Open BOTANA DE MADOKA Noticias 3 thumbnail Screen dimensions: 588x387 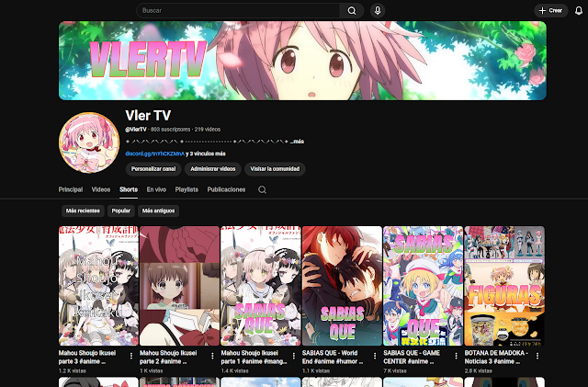click(504, 286)
